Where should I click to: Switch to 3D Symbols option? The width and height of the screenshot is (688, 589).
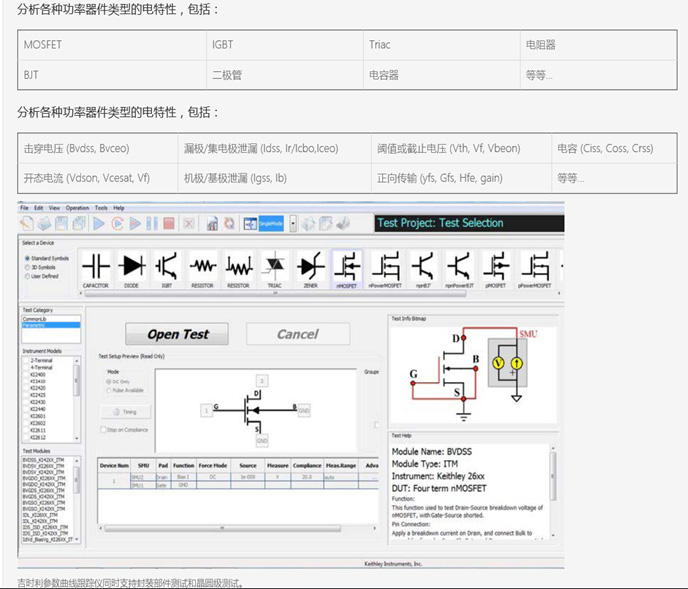(x=27, y=267)
